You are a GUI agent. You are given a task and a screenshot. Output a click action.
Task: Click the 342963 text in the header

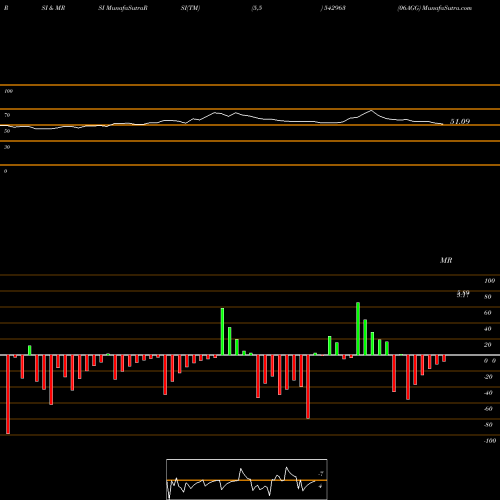tap(334, 8)
